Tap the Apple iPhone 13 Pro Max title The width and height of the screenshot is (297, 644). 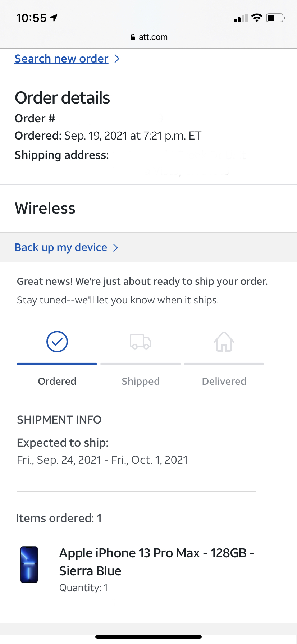[156, 562]
